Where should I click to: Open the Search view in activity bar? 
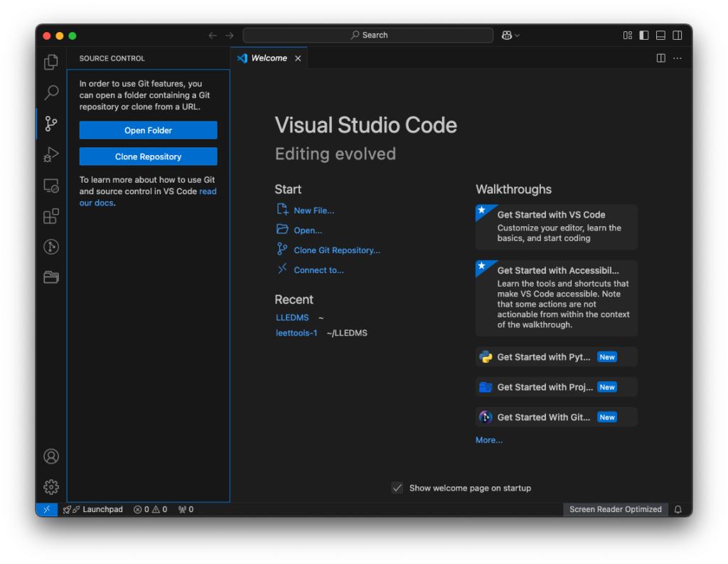(x=51, y=92)
